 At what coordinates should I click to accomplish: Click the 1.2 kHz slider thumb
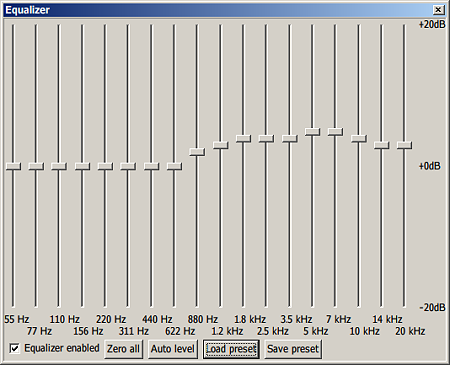click(220, 145)
